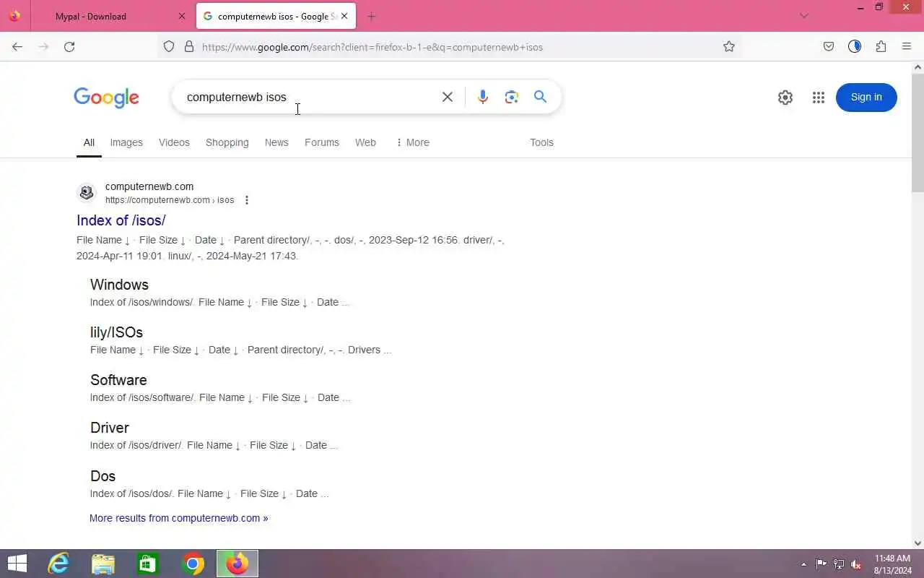Open the Save to Pocket icon
Screen dimensions: 924x578
(x=829, y=47)
